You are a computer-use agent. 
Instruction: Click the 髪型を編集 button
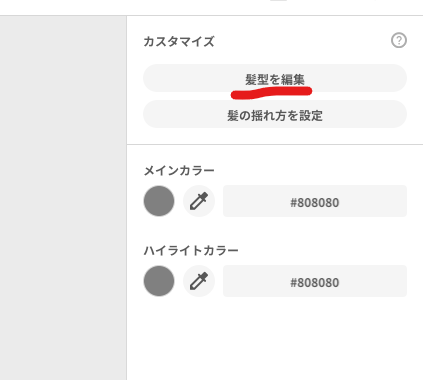275,78
